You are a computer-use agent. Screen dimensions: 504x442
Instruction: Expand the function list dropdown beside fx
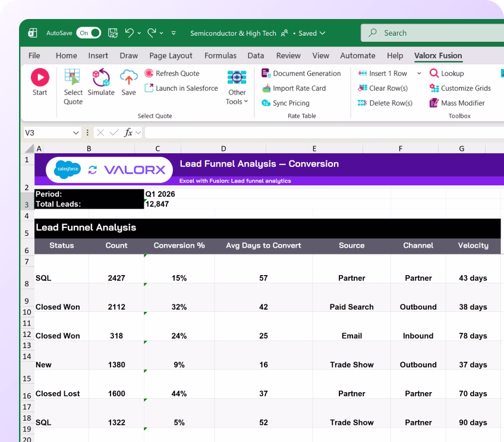pyautogui.click(x=138, y=132)
